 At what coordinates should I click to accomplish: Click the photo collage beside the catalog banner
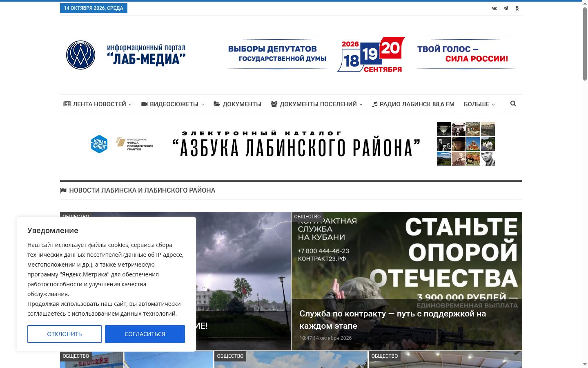[x=466, y=144]
